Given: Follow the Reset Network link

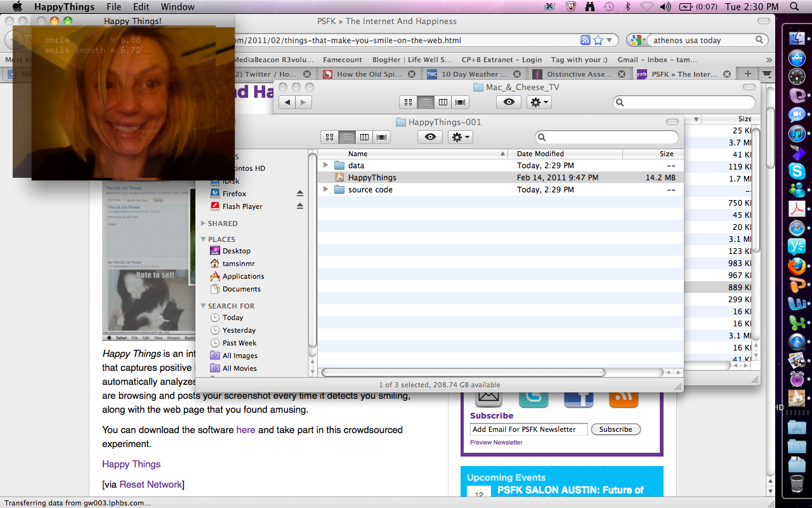Looking at the screenshot, I should [150, 485].
